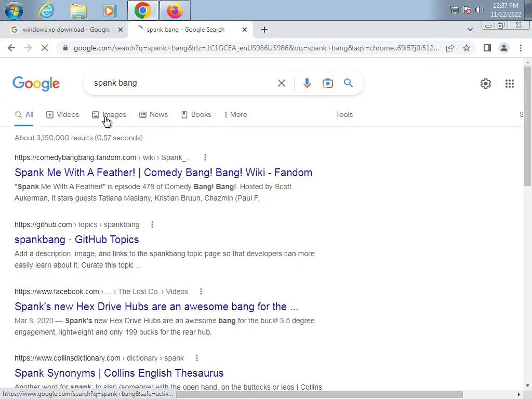Viewport: 532px width, 399px height.
Task: Click the vertical scrollbar thumb
Action: [x=527, y=126]
